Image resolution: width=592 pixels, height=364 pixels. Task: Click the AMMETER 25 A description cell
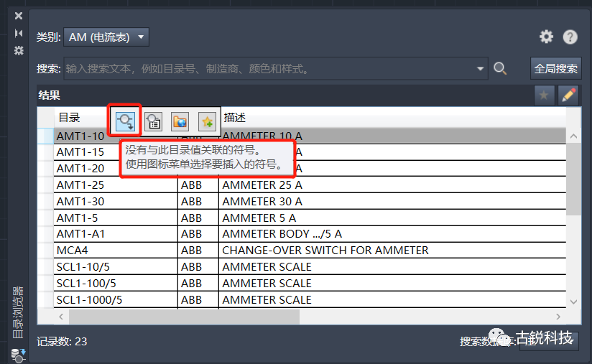392,185
